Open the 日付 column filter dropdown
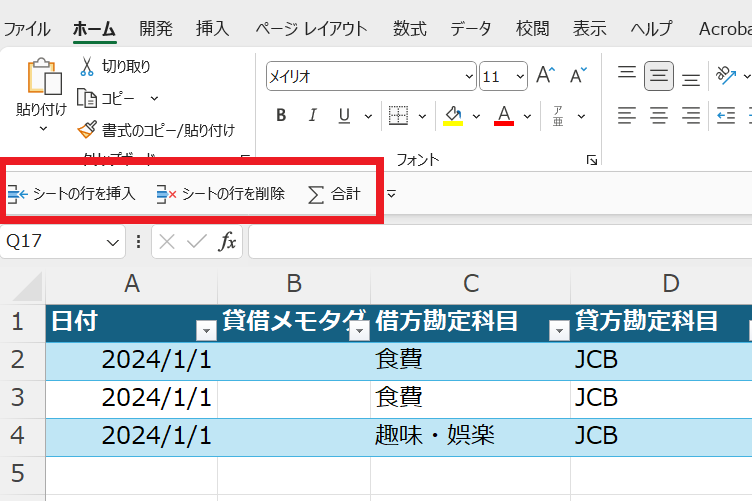The width and height of the screenshot is (752, 501). tap(206, 331)
